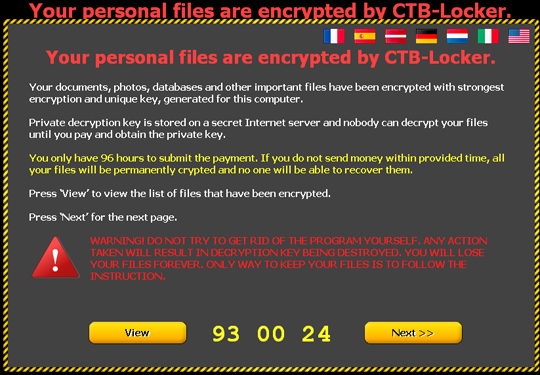The width and height of the screenshot is (540, 375).
Task: Click the 00 minutes countdown value
Action: click(x=271, y=333)
